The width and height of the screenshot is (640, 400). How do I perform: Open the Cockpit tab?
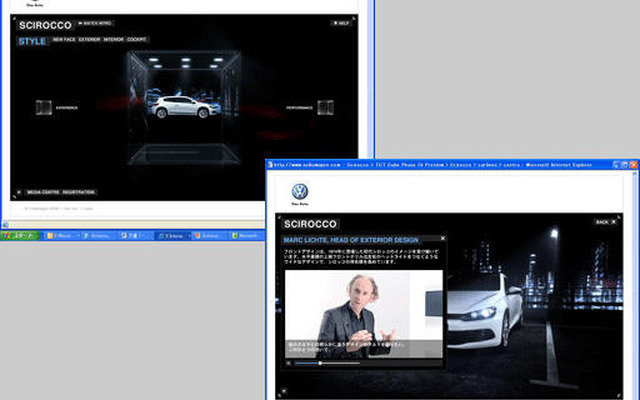(137, 40)
